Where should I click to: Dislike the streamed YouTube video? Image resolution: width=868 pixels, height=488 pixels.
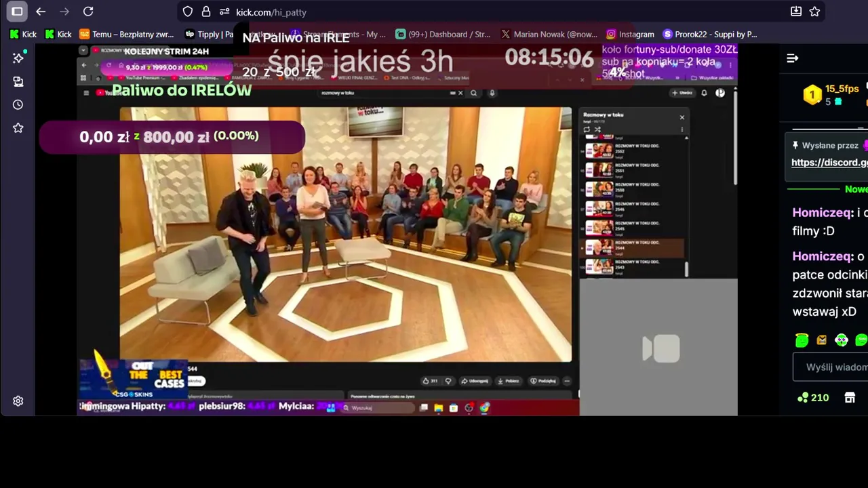point(448,381)
